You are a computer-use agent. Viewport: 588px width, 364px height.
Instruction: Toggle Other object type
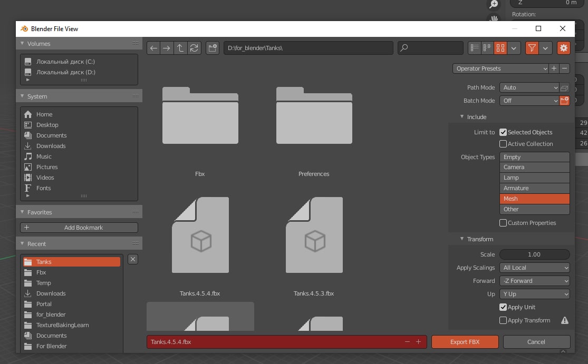click(535, 209)
